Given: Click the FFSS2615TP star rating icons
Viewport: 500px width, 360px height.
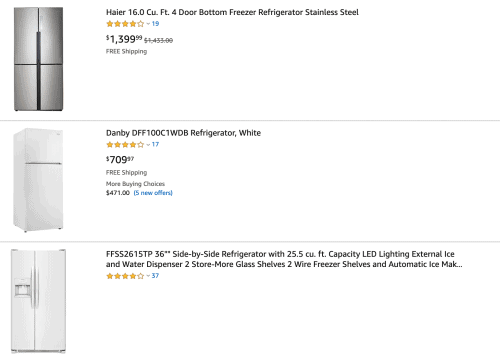Looking at the screenshot, I should tap(125, 276).
